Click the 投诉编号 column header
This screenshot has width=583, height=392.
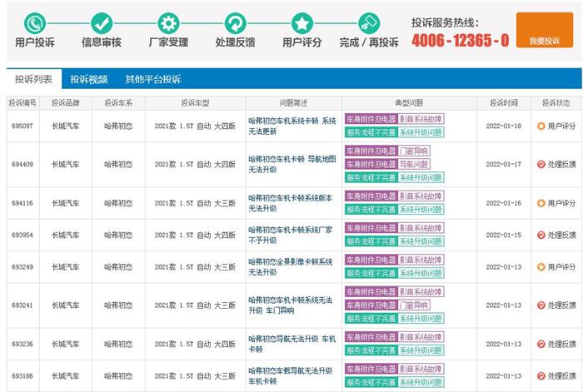click(x=22, y=103)
